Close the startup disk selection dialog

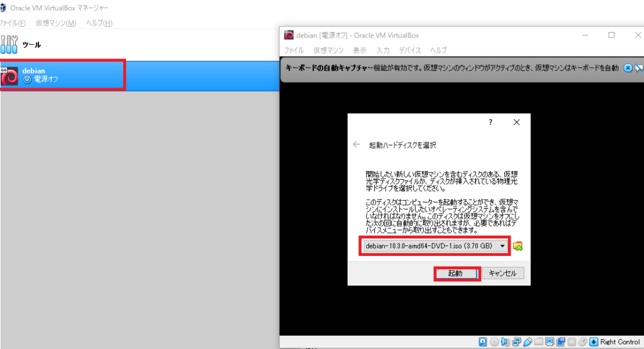[x=517, y=122]
